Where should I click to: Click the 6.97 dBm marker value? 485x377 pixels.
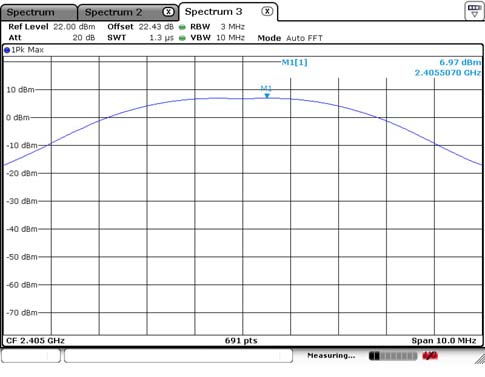pyautogui.click(x=460, y=62)
